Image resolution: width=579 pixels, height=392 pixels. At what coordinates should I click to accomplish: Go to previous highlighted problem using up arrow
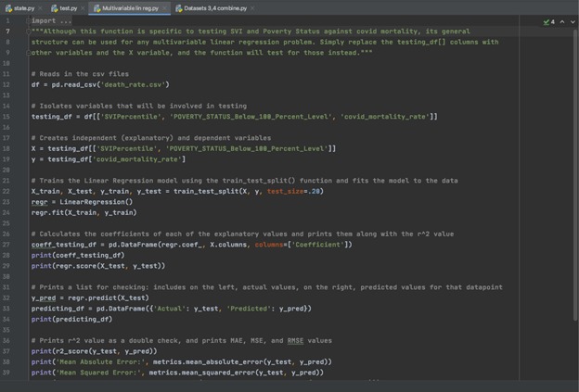pyautogui.click(x=562, y=22)
